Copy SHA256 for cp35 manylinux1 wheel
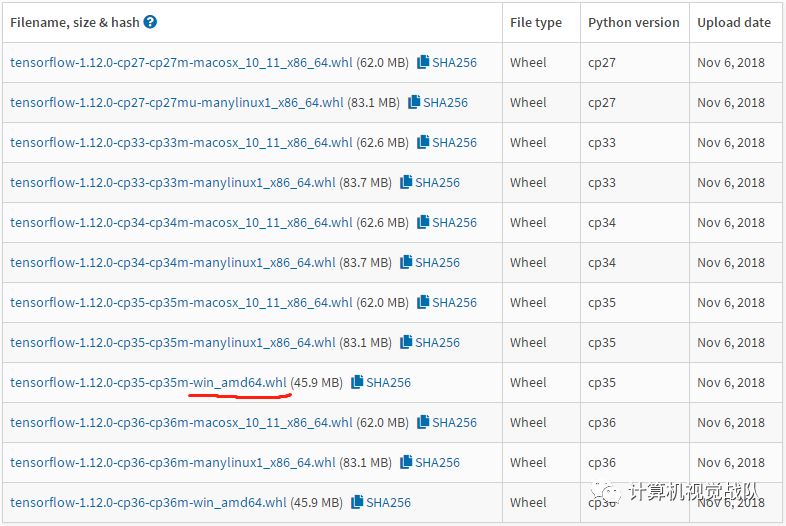 click(430, 342)
